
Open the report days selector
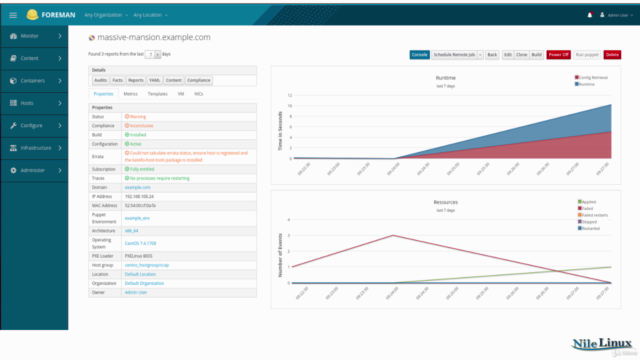pos(153,54)
